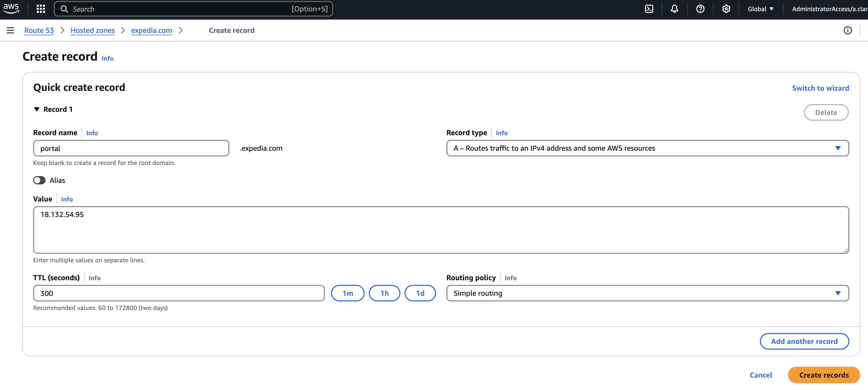Open the settings gear in the top bar

(x=726, y=9)
